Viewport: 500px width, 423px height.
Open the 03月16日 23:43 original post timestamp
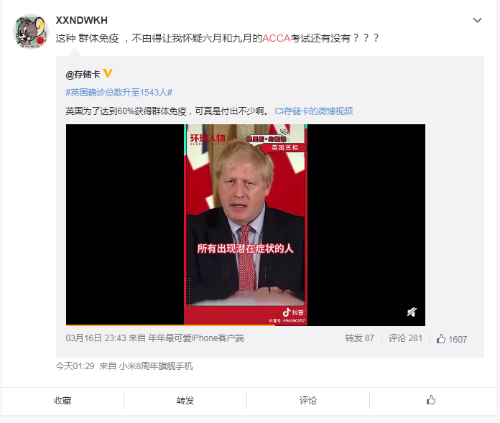(x=96, y=338)
